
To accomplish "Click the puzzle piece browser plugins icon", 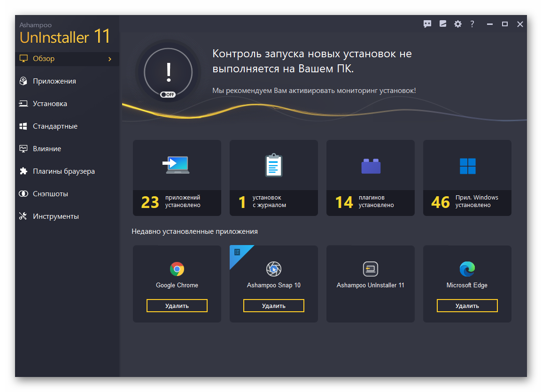I will (23, 171).
